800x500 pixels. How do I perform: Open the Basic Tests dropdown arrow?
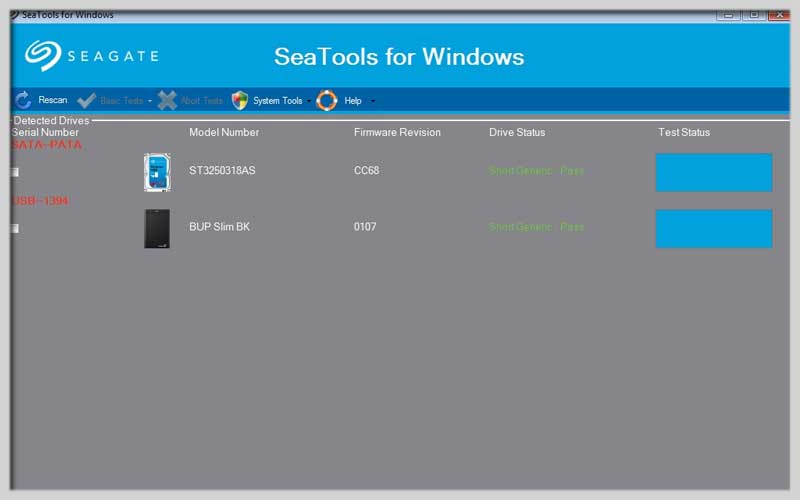click(x=149, y=101)
